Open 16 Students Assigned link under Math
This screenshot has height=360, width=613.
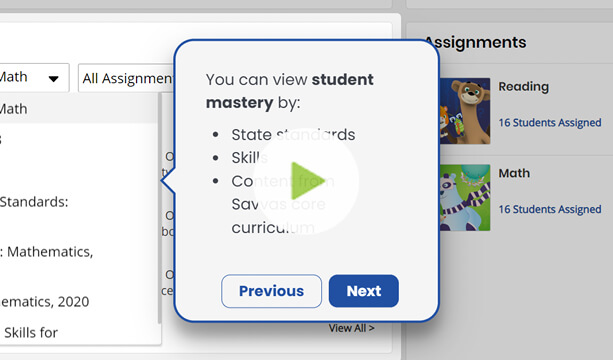pos(550,210)
